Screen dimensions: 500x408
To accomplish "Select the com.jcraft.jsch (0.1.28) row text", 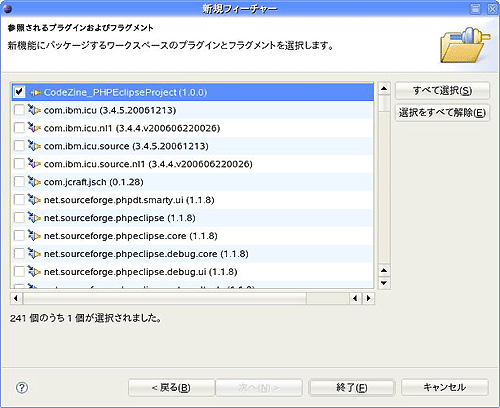I will tap(93, 182).
